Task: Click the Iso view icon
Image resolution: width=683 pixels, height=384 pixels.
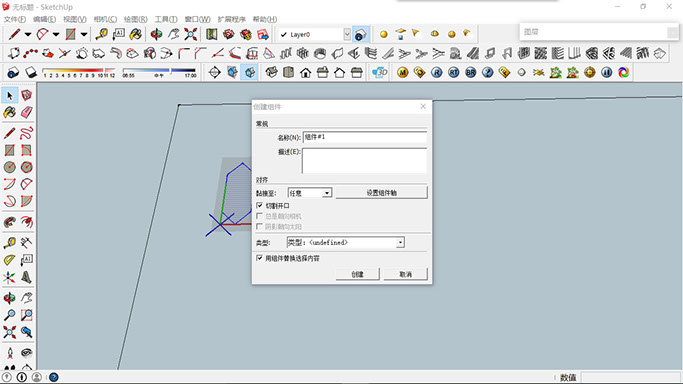Action: [271, 72]
